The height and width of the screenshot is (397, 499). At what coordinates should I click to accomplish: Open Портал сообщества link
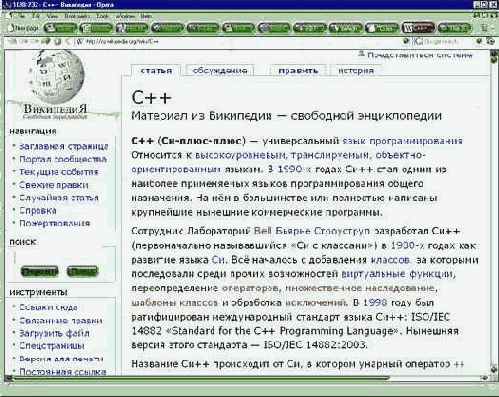tap(63, 159)
